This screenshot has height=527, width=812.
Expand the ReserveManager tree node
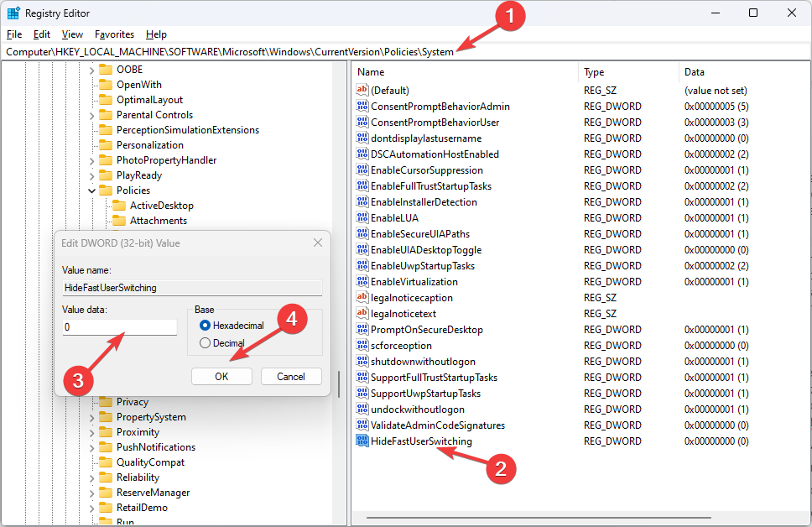coord(91,493)
